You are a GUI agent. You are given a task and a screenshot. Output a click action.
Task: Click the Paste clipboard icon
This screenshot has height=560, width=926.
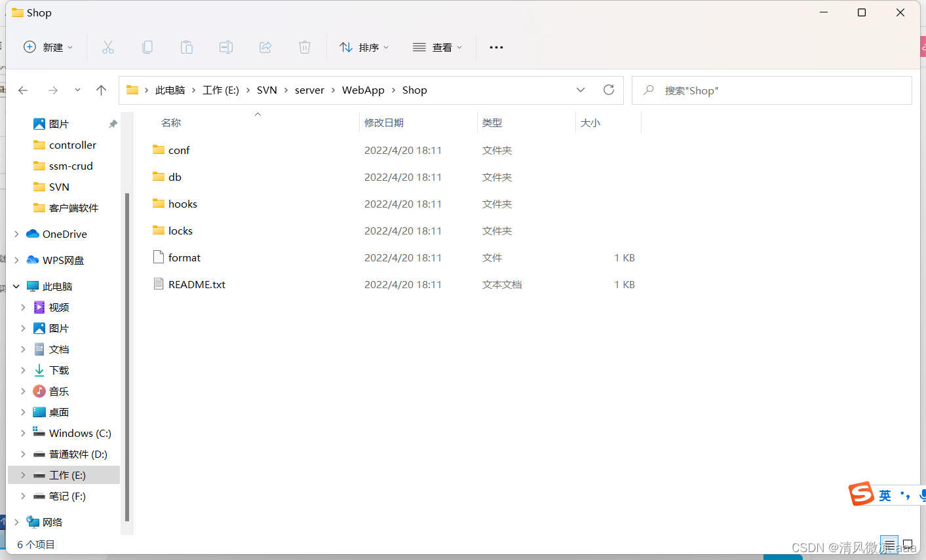click(187, 47)
